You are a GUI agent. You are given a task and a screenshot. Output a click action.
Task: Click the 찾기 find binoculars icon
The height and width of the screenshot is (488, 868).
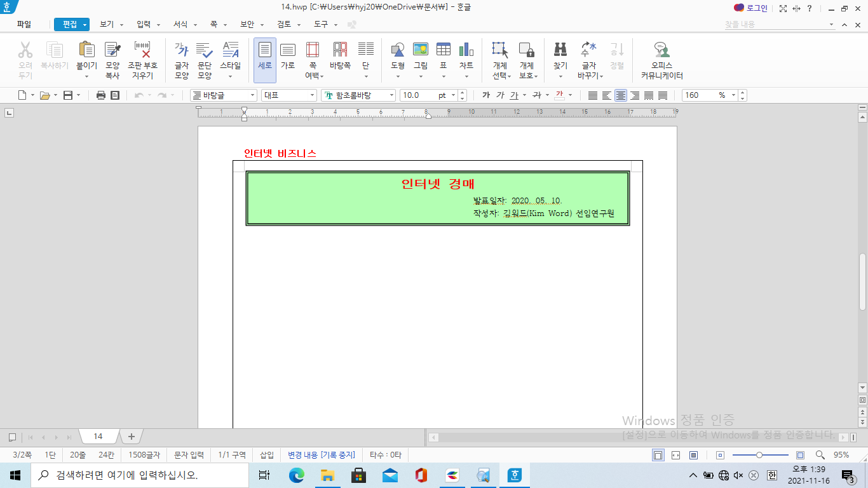[560, 50]
